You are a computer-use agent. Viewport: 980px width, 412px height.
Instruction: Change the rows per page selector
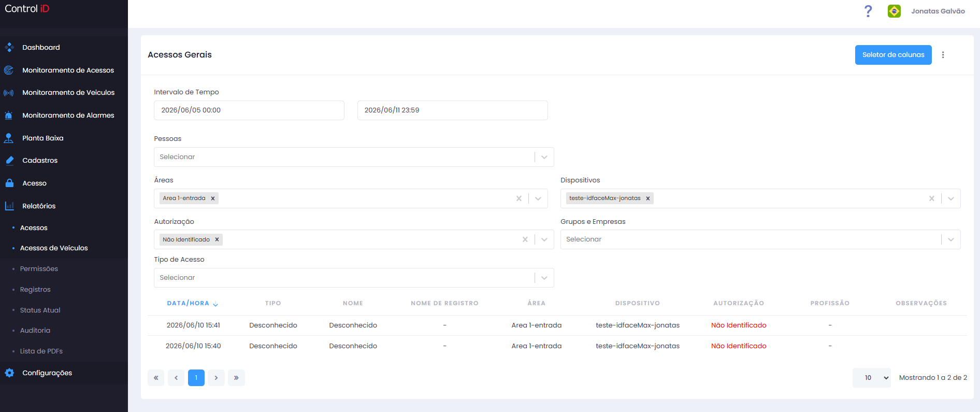[872, 378]
